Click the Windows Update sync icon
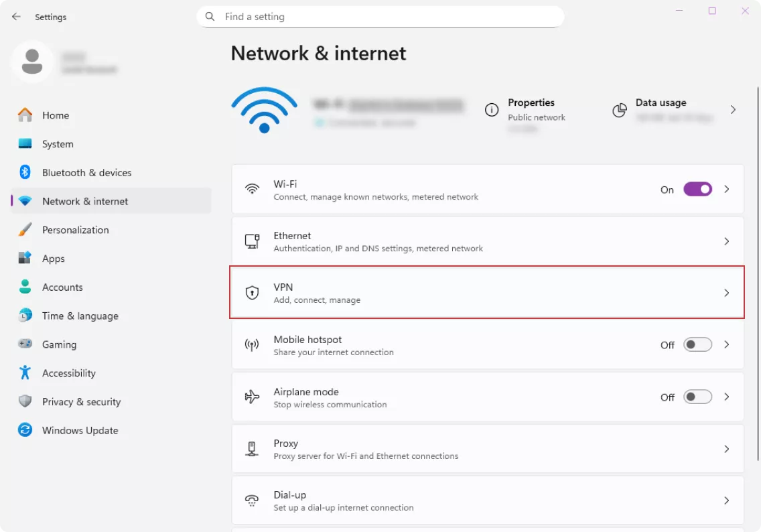This screenshot has height=532, width=761. pyautogui.click(x=25, y=430)
